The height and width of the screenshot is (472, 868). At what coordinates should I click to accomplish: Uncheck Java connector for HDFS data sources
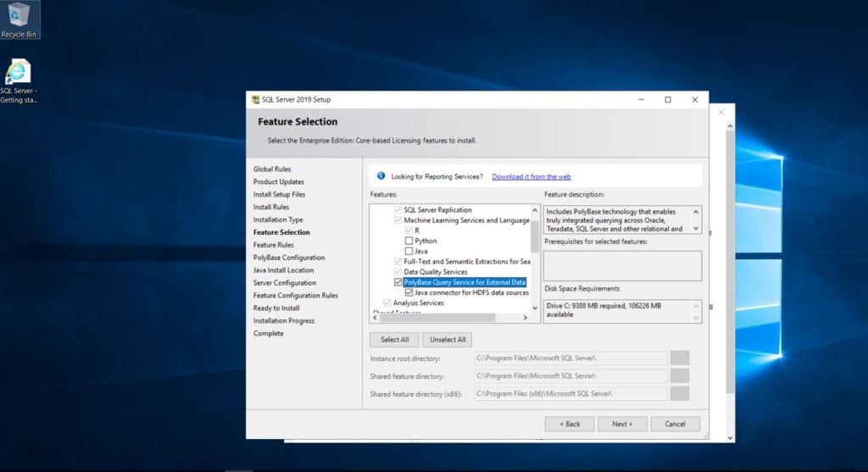click(x=409, y=292)
